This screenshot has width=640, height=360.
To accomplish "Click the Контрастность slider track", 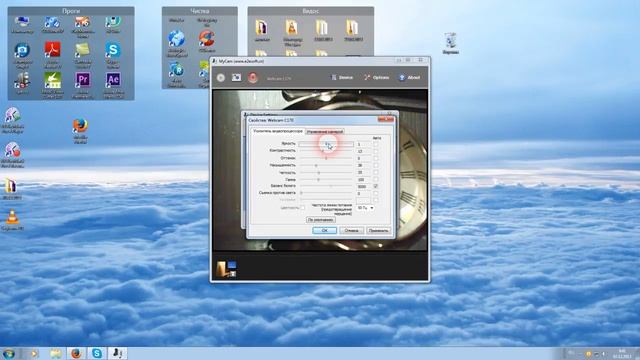I will pyautogui.click(x=326, y=151).
